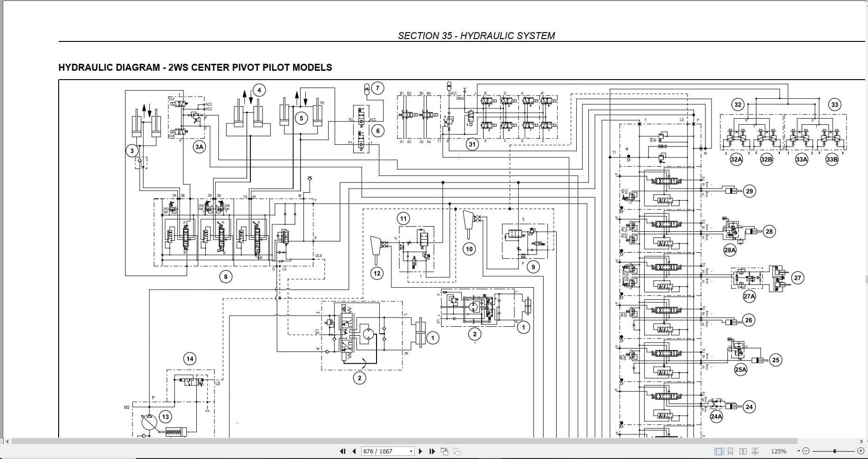The image size is (868, 459).
Task: Zoom out using the minus button
Action: pyautogui.click(x=806, y=451)
